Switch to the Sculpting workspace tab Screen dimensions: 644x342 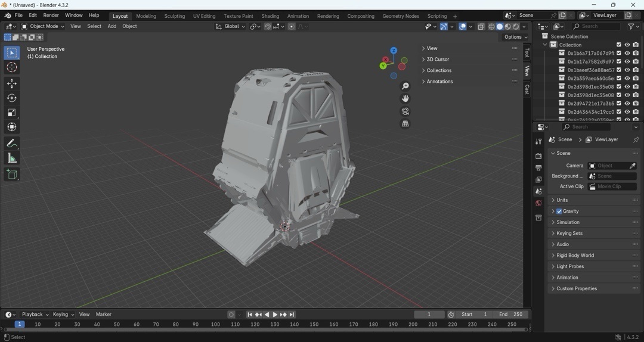coord(174,16)
